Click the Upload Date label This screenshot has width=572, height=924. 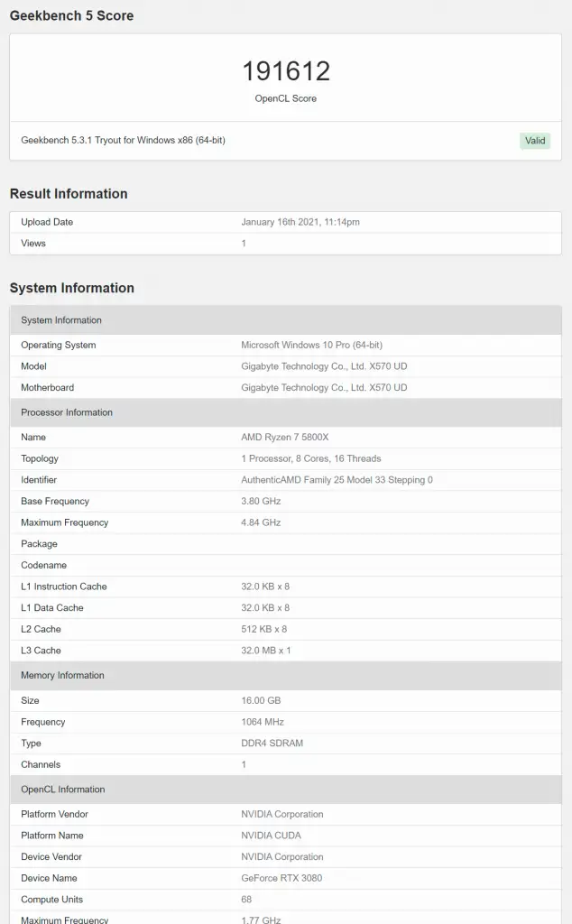click(x=47, y=222)
